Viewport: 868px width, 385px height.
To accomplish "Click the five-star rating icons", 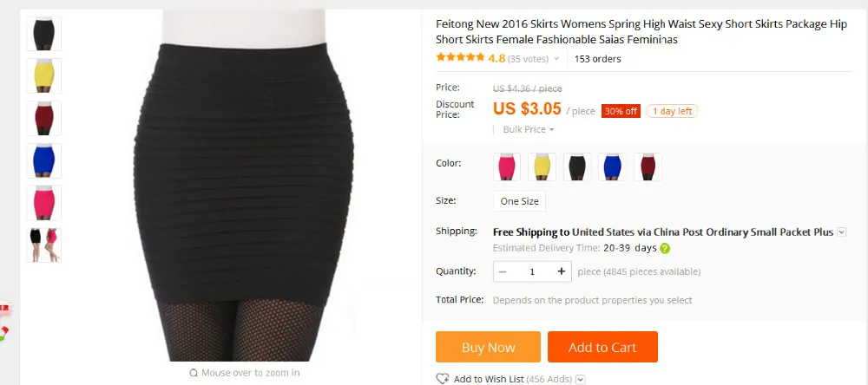I will (460, 57).
